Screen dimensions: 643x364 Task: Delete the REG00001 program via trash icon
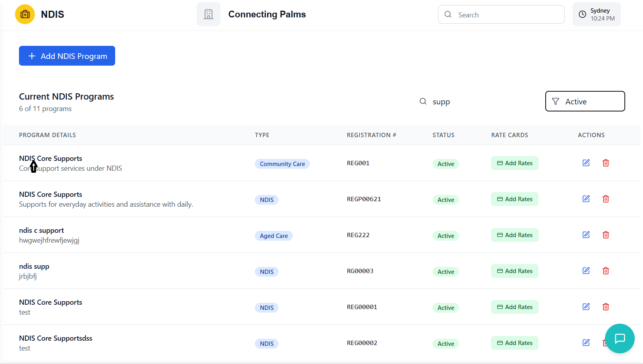click(605, 307)
